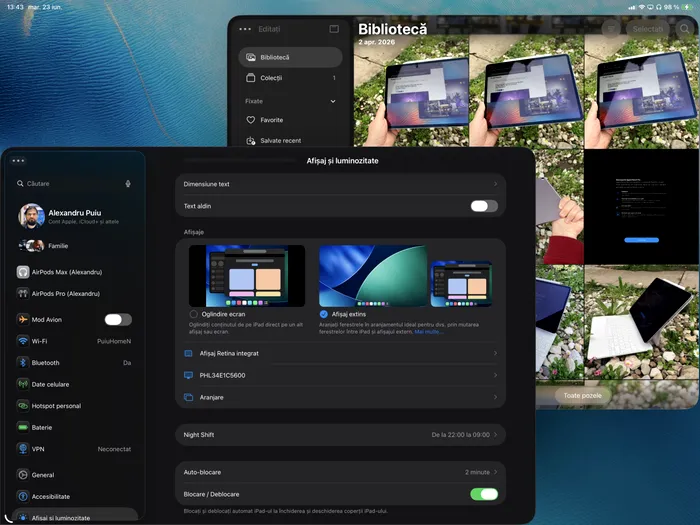Image resolution: width=700 pixels, height=525 pixels.
Task: Open Hotspot personal settings
Action: tap(75, 406)
